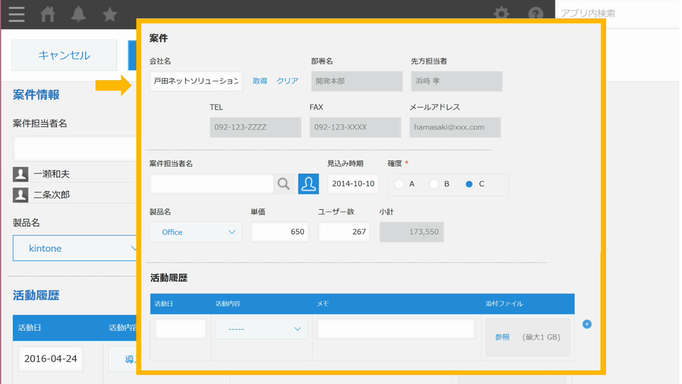Click the ユーザー数 field showing 267
Screen dimensions: 682x384
344,232
